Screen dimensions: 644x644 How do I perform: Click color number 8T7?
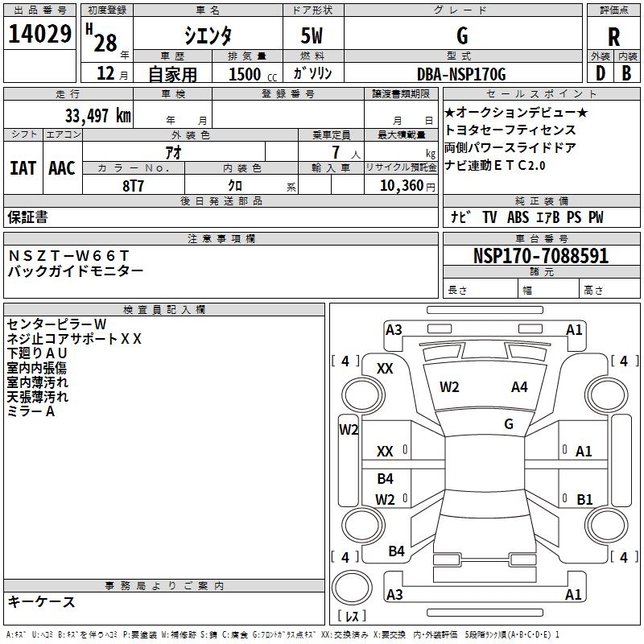[133, 186]
